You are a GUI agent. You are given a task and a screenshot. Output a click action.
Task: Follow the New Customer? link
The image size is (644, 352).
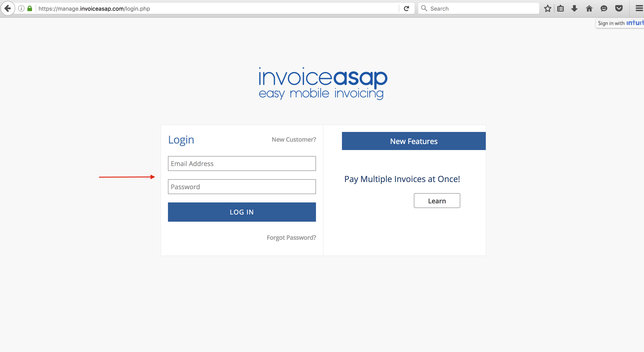pyautogui.click(x=294, y=140)
